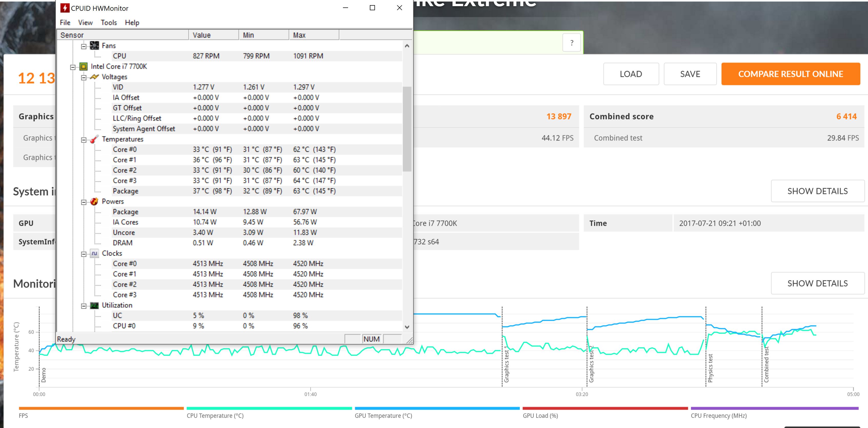Screen dimensions: 868x428
Task: Open the Help menu
Action: click(132, 23)
